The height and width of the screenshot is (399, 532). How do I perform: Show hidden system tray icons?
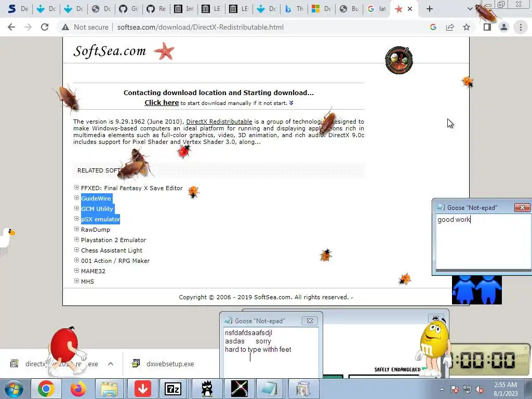[442, 389]
